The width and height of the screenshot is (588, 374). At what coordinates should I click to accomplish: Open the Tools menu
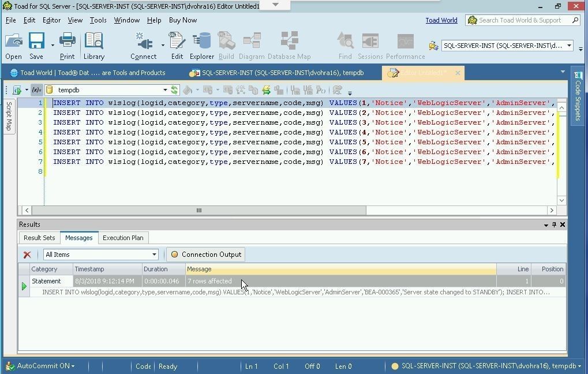98,20
